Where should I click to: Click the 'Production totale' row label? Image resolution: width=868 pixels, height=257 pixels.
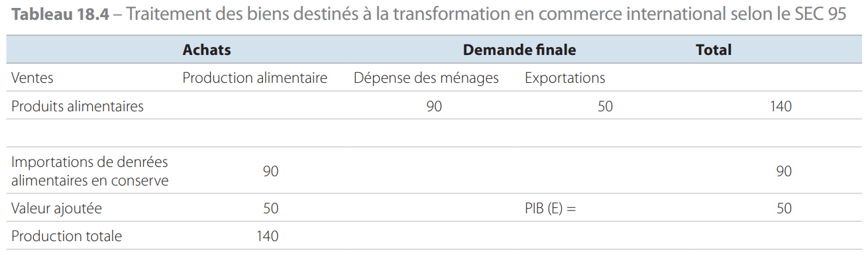tap(67, 236)
